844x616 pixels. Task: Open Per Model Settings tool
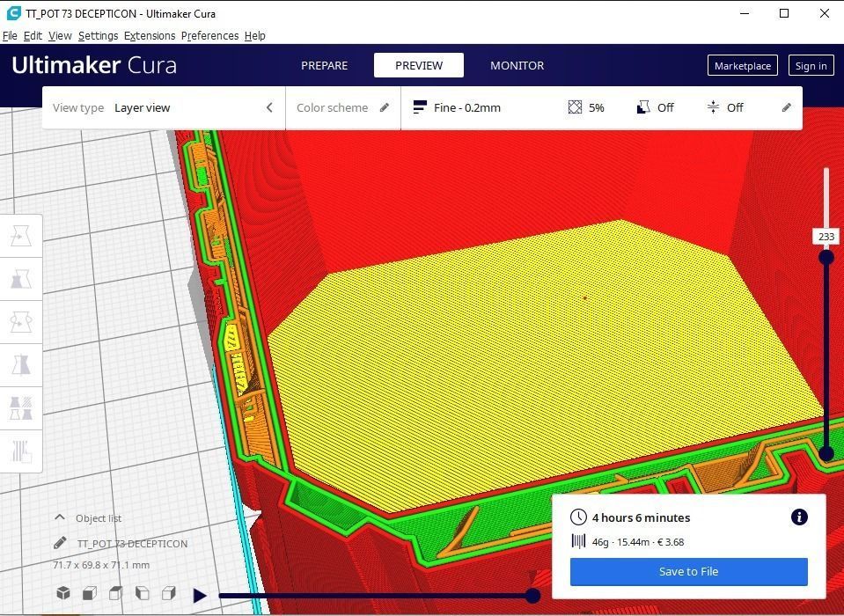(21, 408)
